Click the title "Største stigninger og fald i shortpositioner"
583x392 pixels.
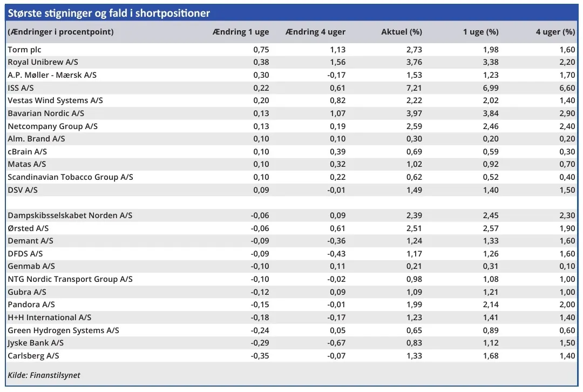point(109,13)
